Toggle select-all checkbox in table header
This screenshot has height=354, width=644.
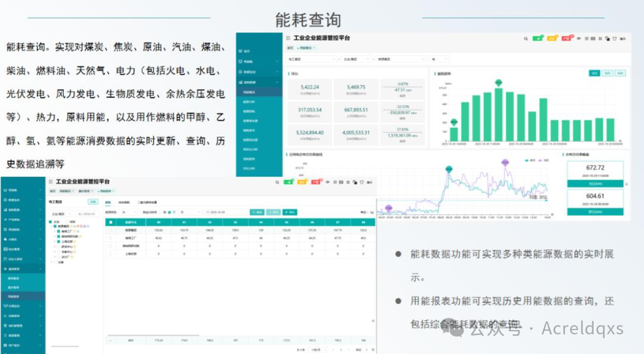point(110,222)
